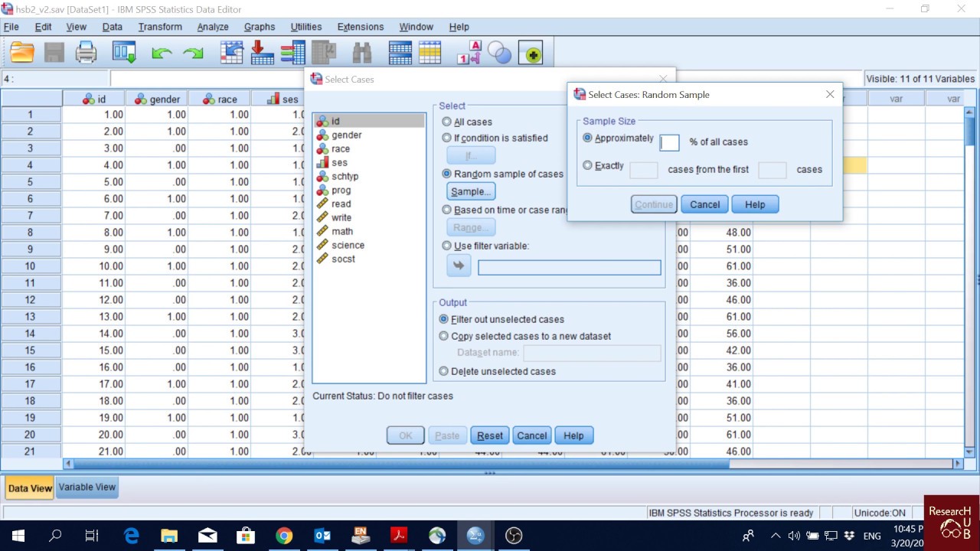
Task: Click the filter variable text field
Action: (569, 267)
